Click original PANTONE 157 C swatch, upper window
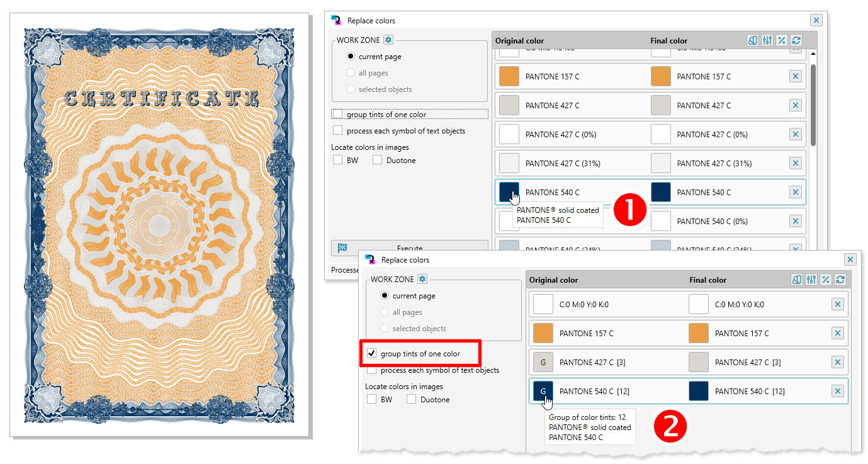Image resolution: width=868 pixels, height=464 pixels. pyautogui.click(x=509, y=76)
